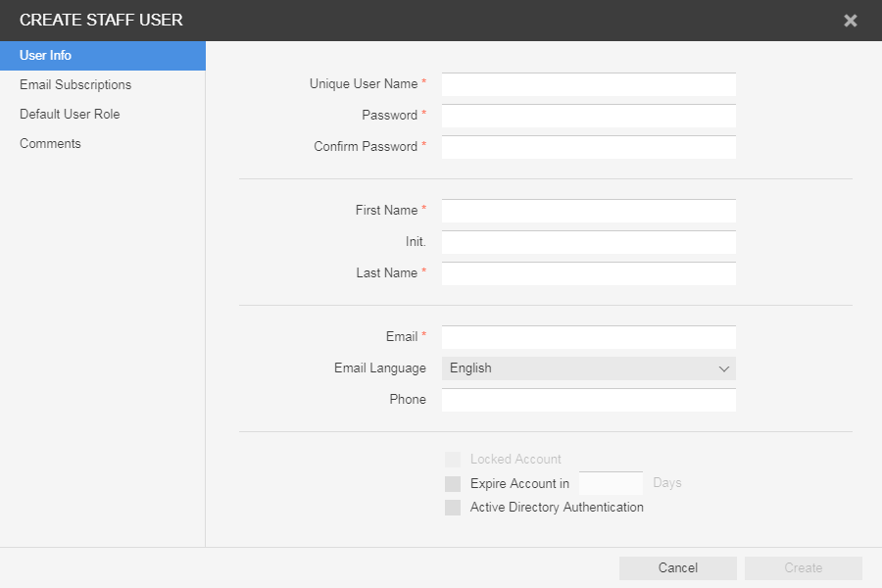Click the Unique User Name field

pos(588,85)
